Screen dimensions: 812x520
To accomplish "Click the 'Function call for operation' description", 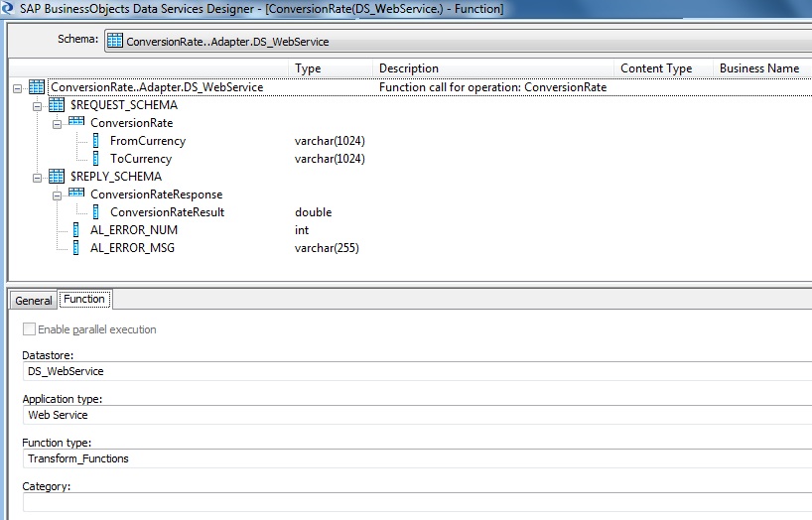I will (492, 87).
